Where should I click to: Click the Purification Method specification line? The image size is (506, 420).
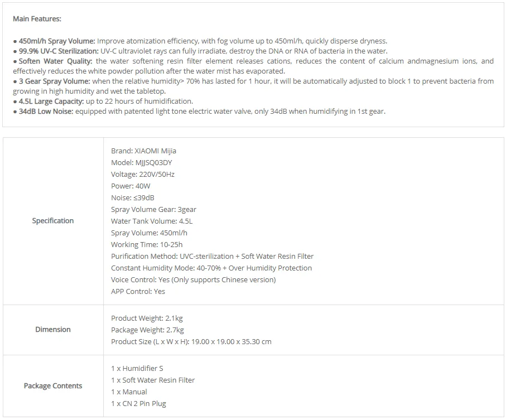click(213, 256)
